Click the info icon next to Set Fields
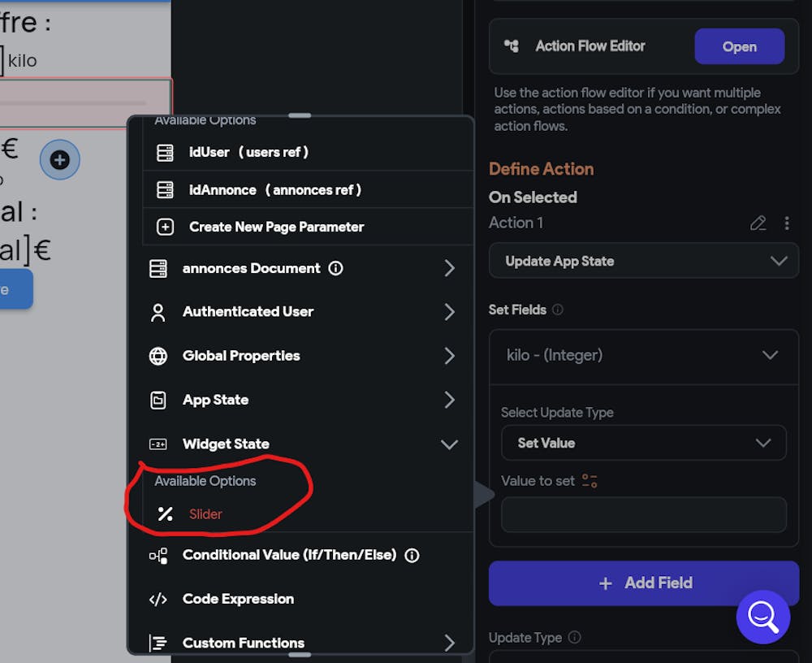This screenshot has width=812, height=663. tap(557, 310)
